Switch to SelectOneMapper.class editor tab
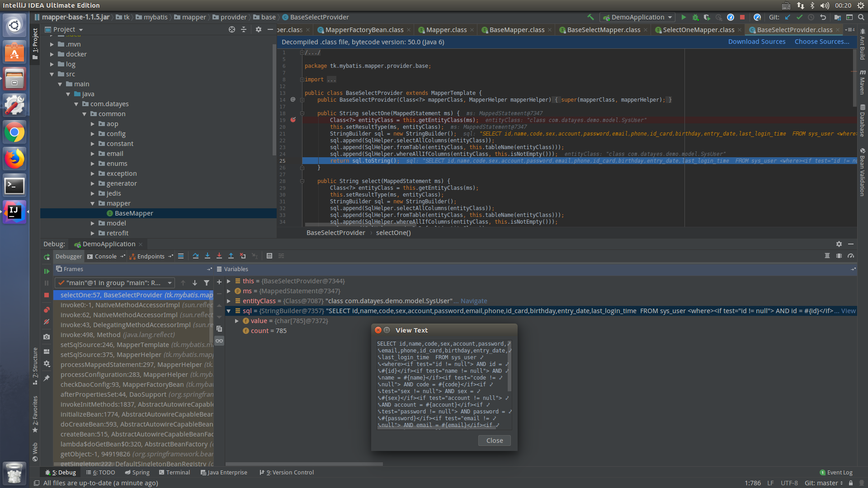The height and width of the screenshot is (488, 868). 698,30
